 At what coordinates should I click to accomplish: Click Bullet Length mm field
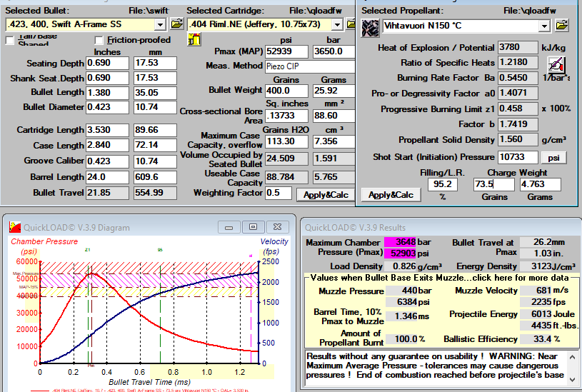[x=155, y=93]
